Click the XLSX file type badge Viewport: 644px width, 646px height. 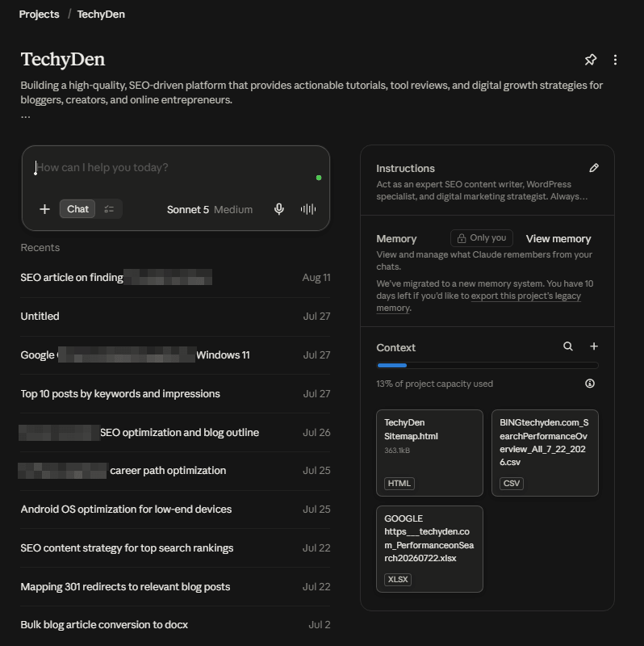tap(398, 579)
